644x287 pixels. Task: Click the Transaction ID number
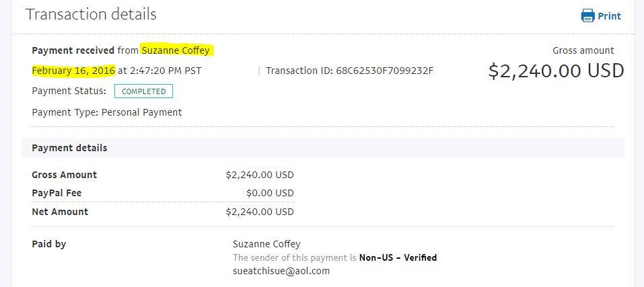click(x=385, y=71)
